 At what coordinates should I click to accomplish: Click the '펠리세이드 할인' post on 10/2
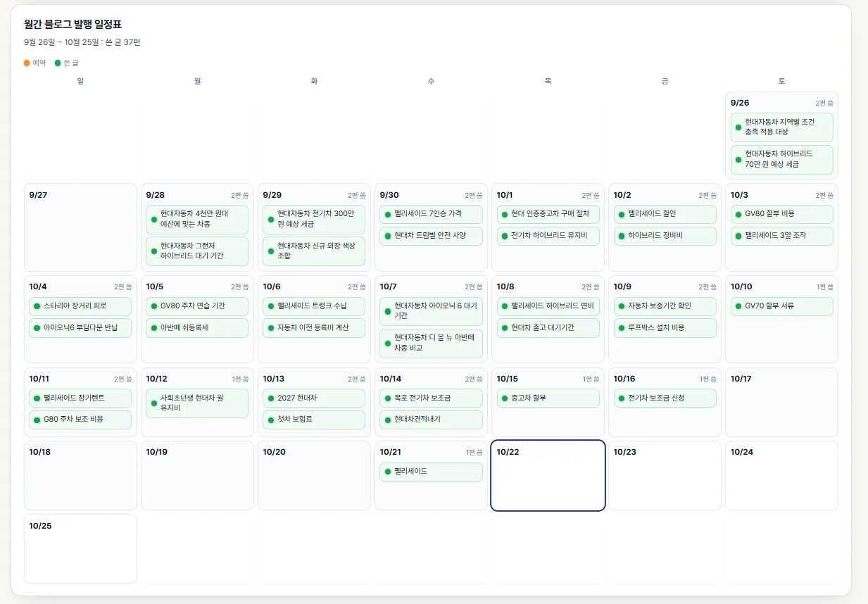[x=665, y=214]
